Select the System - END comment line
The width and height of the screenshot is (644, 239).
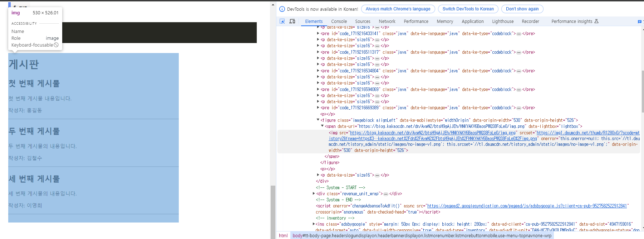(338, 200)
